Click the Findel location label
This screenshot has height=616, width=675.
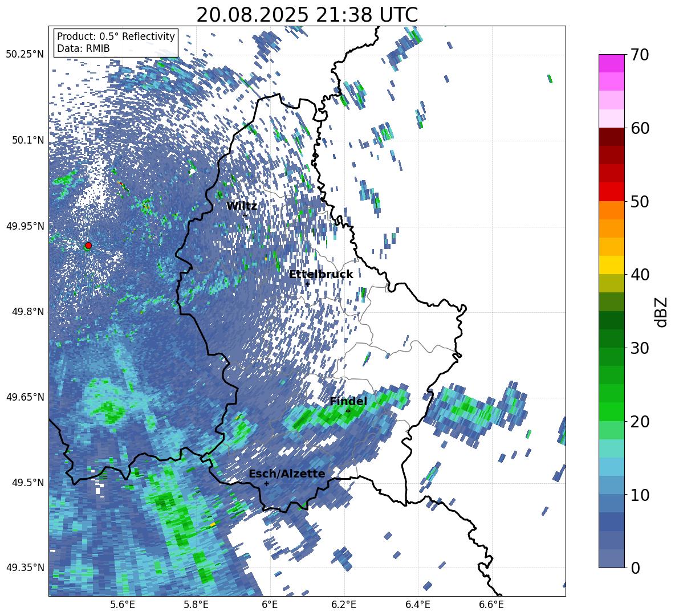tap(348, 401)
